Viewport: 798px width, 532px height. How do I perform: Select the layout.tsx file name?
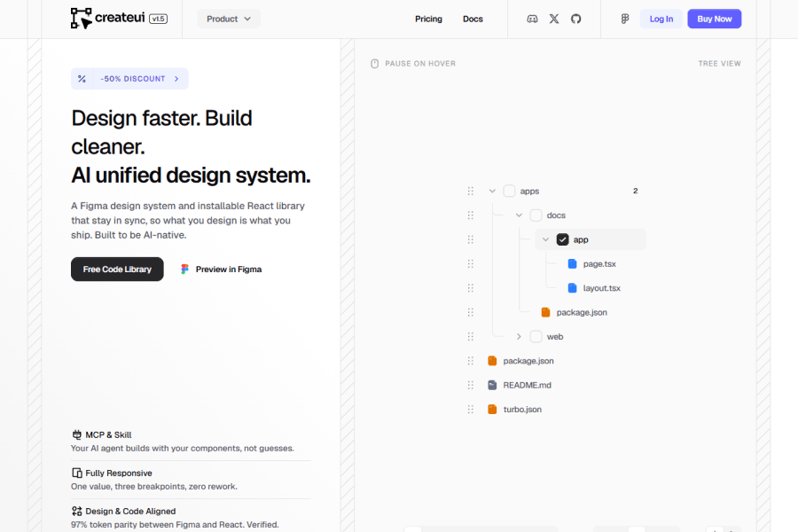click(601, 288)
